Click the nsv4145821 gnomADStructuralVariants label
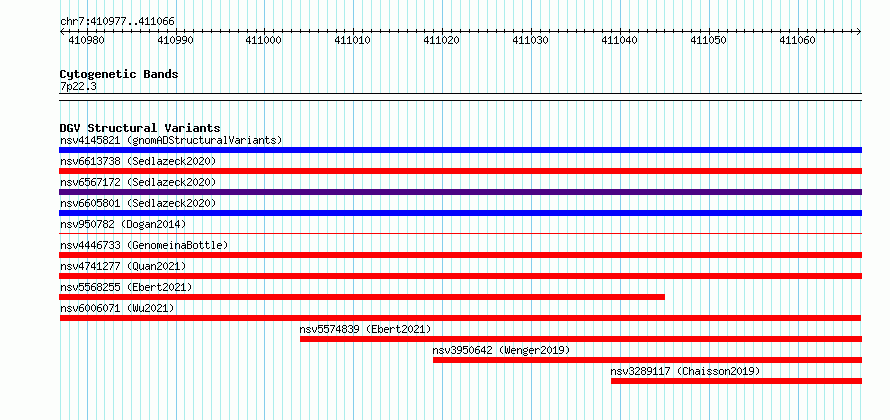Viewport: 890px width, 420px height. pos(171,140)
